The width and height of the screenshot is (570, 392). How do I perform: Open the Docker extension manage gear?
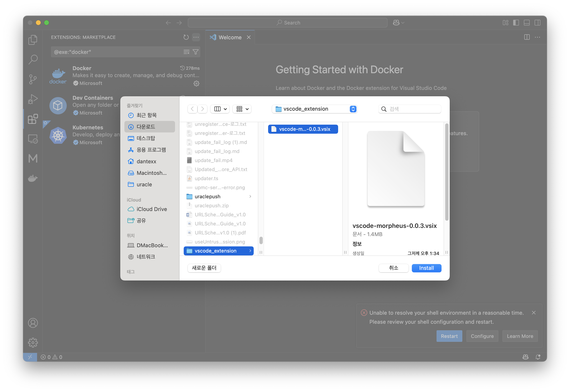click(196, 84)
